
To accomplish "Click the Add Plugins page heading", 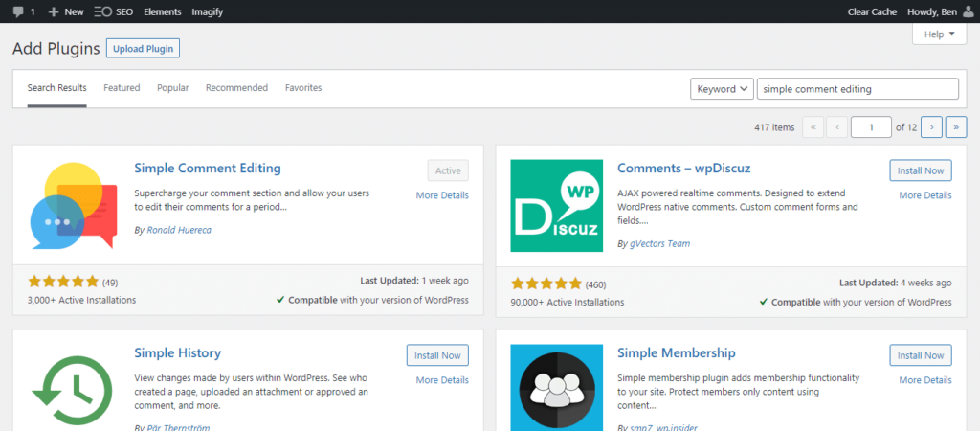I will (56, 49).
